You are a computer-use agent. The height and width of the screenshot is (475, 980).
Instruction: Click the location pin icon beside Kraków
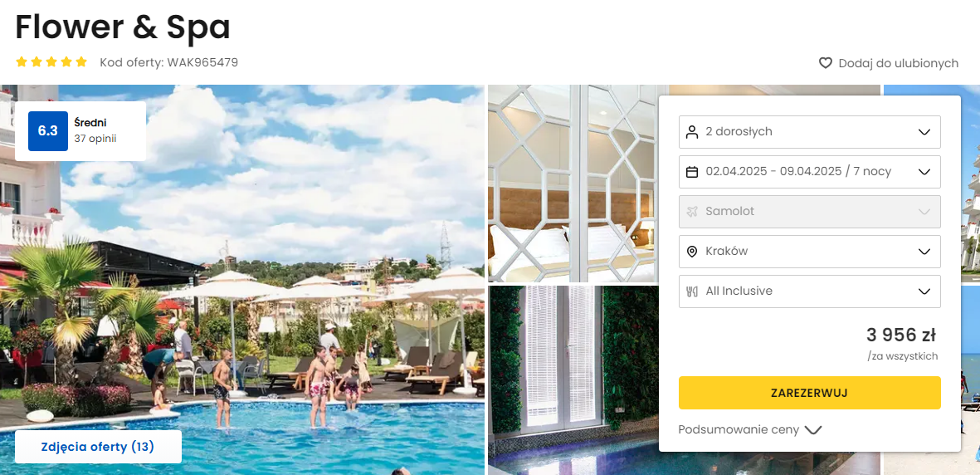[692, 252]
